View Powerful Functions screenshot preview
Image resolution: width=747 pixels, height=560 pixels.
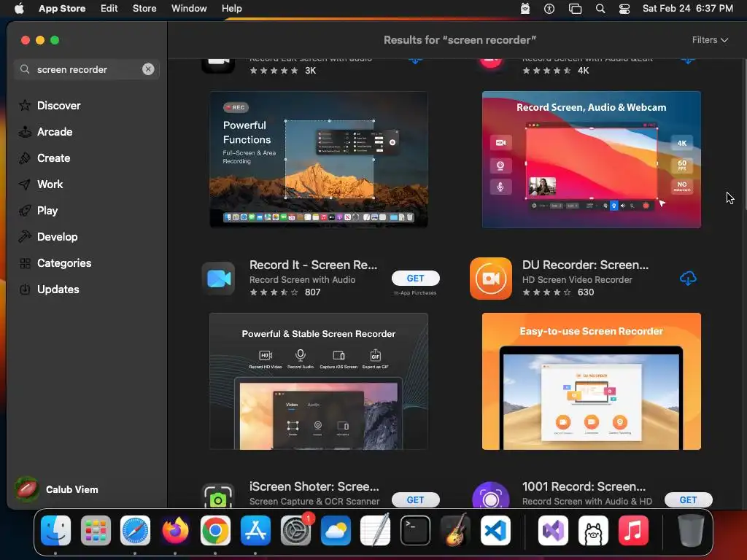[319, 160]
